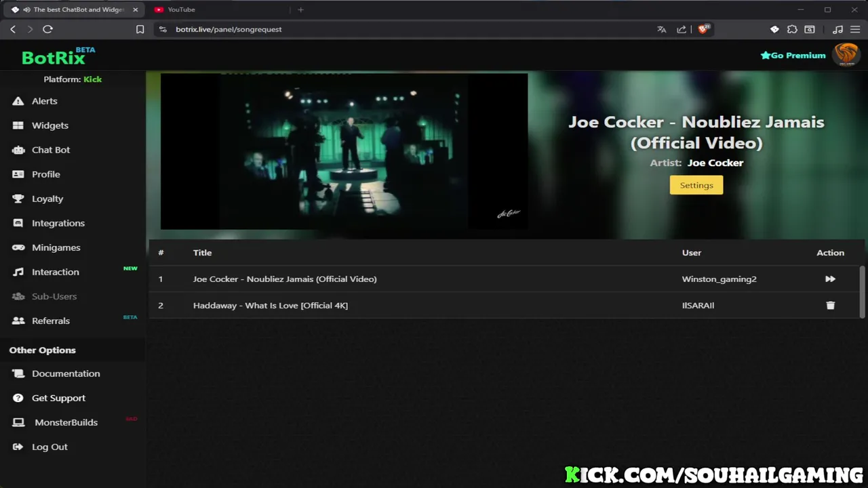
Task: Close the BotRix browser tab
Action: (135, 9)
